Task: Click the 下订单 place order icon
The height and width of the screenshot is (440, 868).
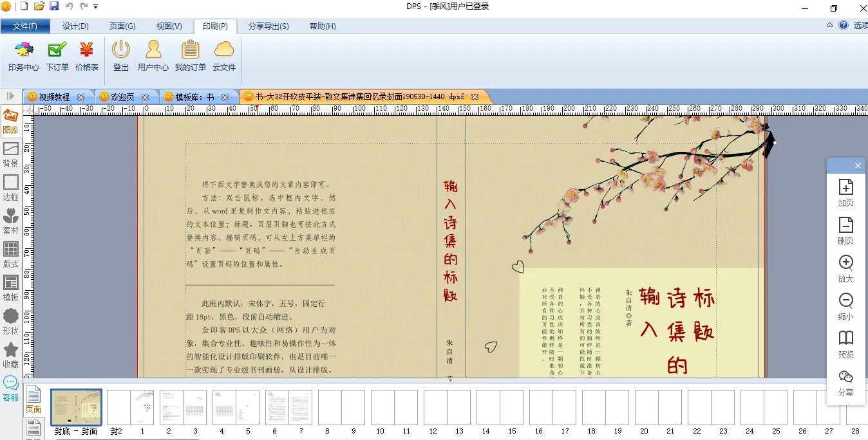Action: [57, 55]
